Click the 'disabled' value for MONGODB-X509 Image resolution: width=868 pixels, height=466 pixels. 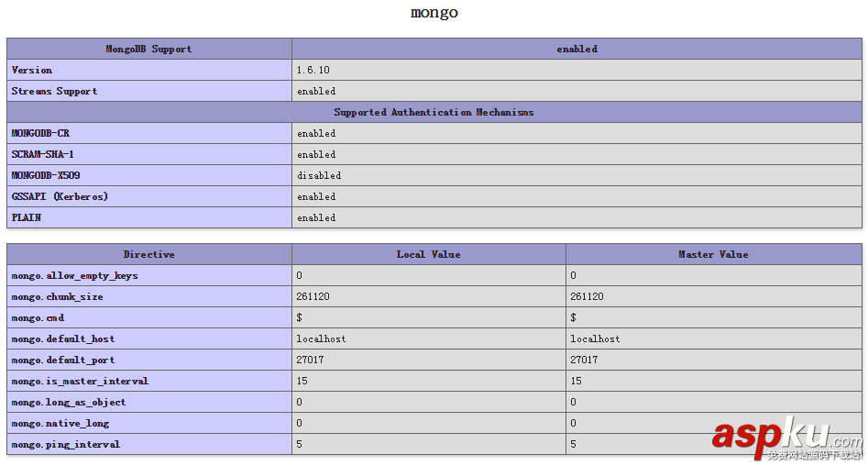[319, 175]
